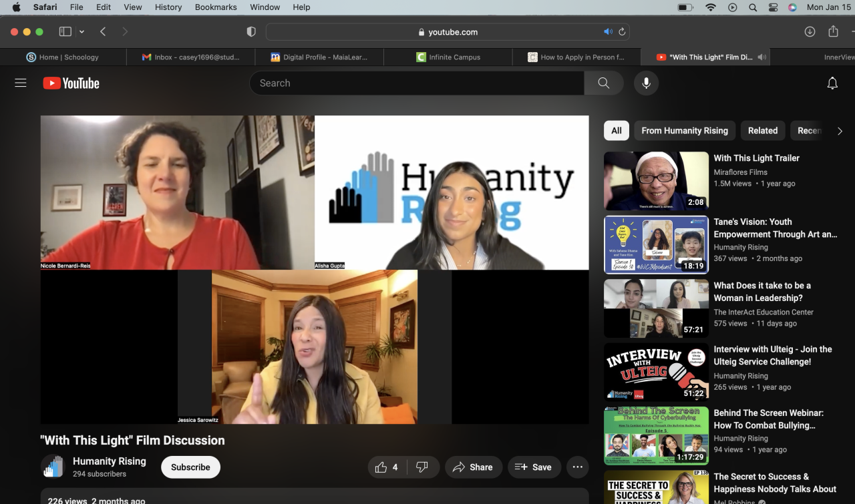Open the more actions ellipsis button
This screenshot has height=504, width=855.
point(578,467)
